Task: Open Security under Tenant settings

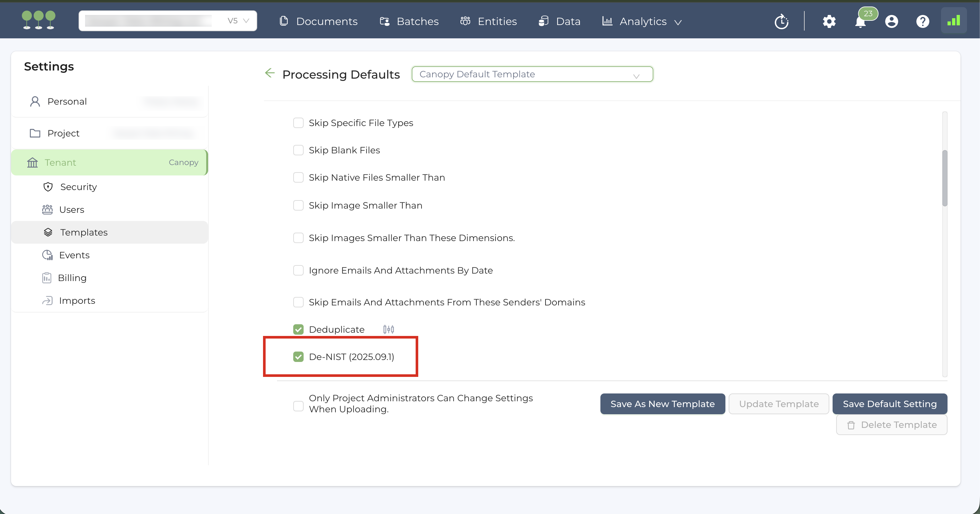Action: click(78, 187)
